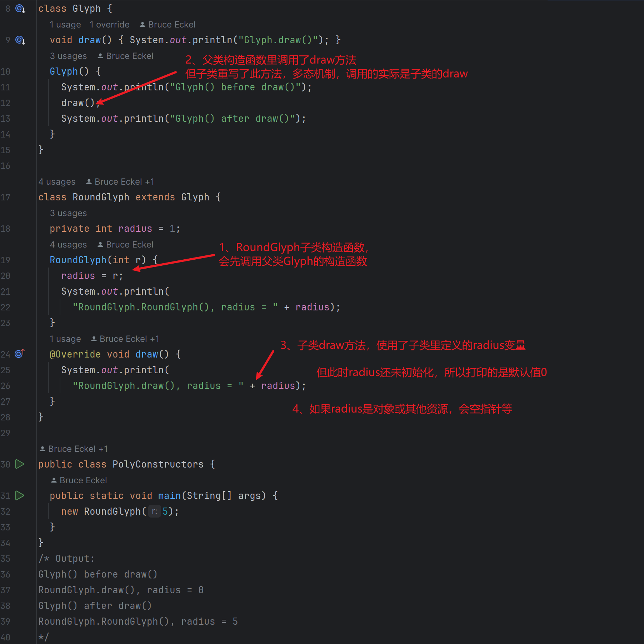Click the 'Bruce Eckel' author hint above the Glyph() constructor
The height and width of the screenshot is (644, 644).
125,56
